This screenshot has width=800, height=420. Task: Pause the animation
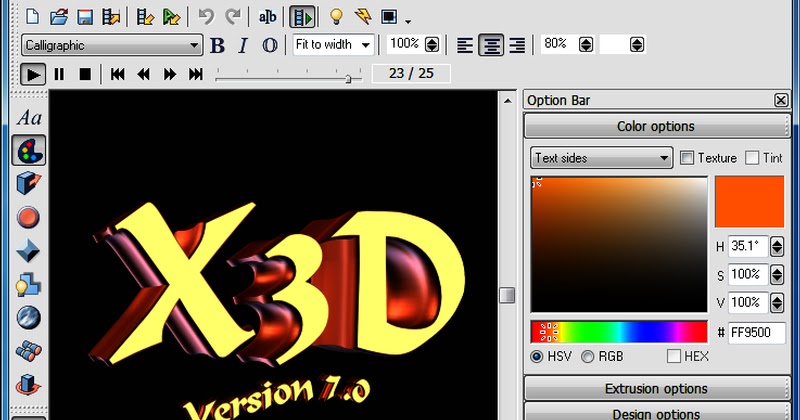pyautogui.click(x=59, y=75)
